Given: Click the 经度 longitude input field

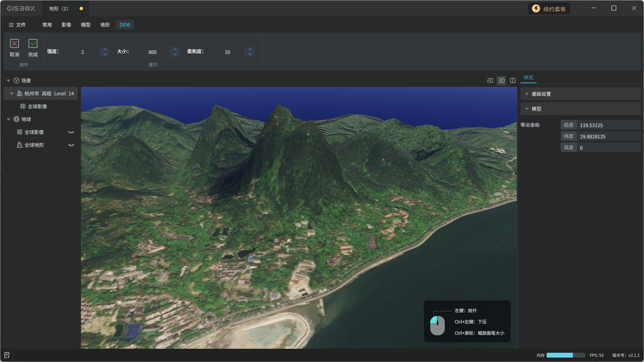Looking at the screenshot, I should click(608, 125).
